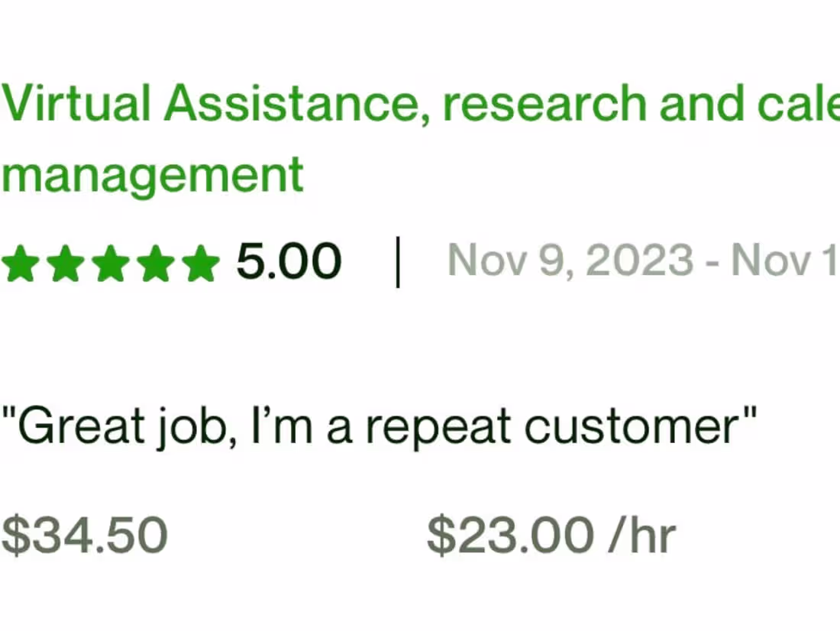This screenshot has width=840, height=631.
Task: Click the $23.00 hourly rate amount
Action: tap(510, 535)
